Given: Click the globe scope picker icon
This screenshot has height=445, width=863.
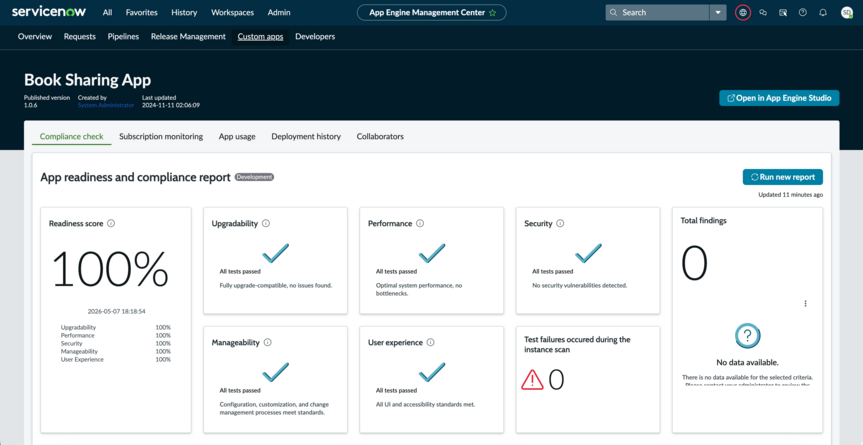Looking at the screenshot, I should pos(742,13).
